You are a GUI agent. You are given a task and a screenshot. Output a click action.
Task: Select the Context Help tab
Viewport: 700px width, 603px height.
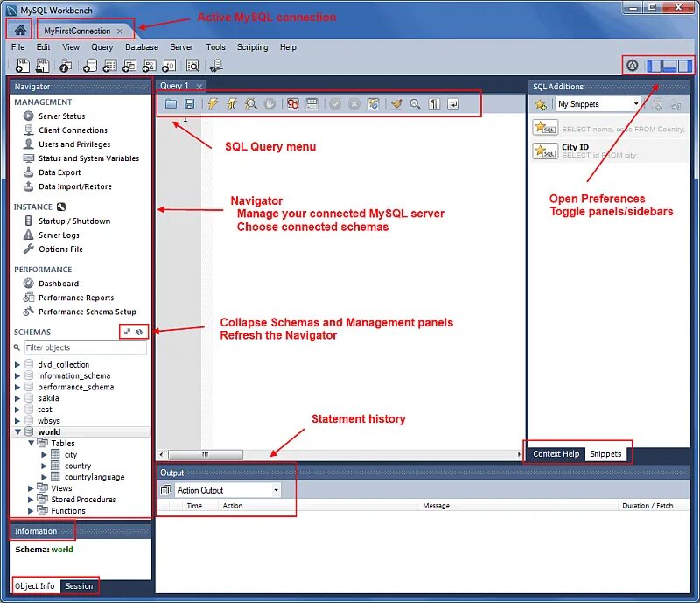tap(556, 454)
